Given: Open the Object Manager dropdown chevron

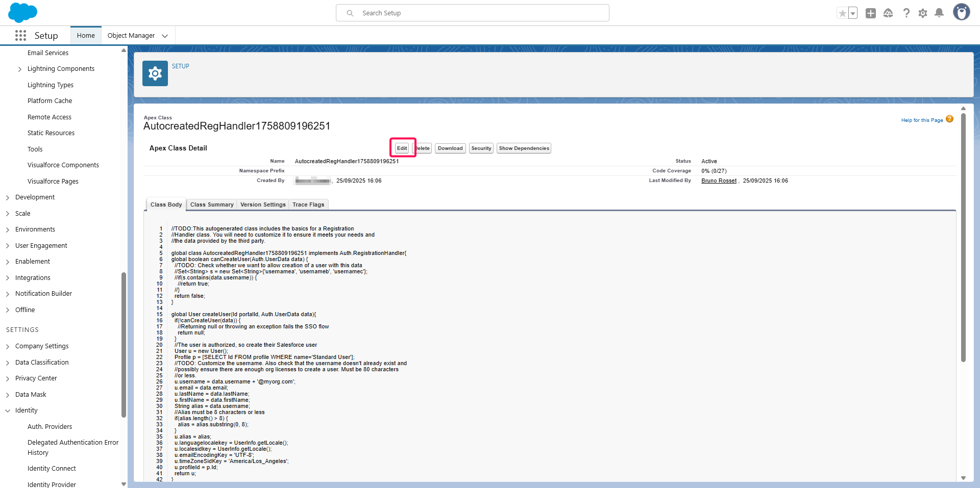Looking at the screenshot, I should click(165, 36).
